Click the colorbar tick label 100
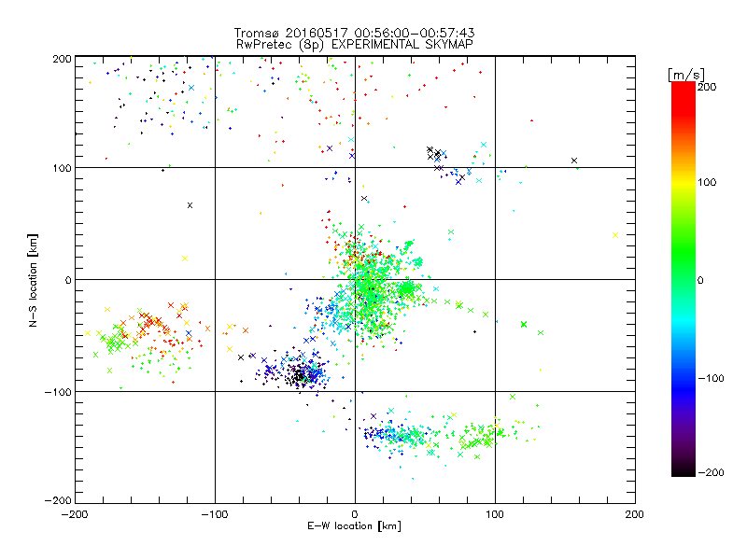Screen dimensions: 747x560 pos(707,182)
